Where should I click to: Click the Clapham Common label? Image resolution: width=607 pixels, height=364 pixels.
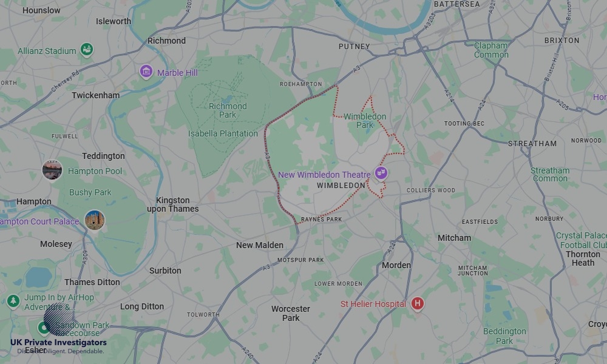[491, 50]
